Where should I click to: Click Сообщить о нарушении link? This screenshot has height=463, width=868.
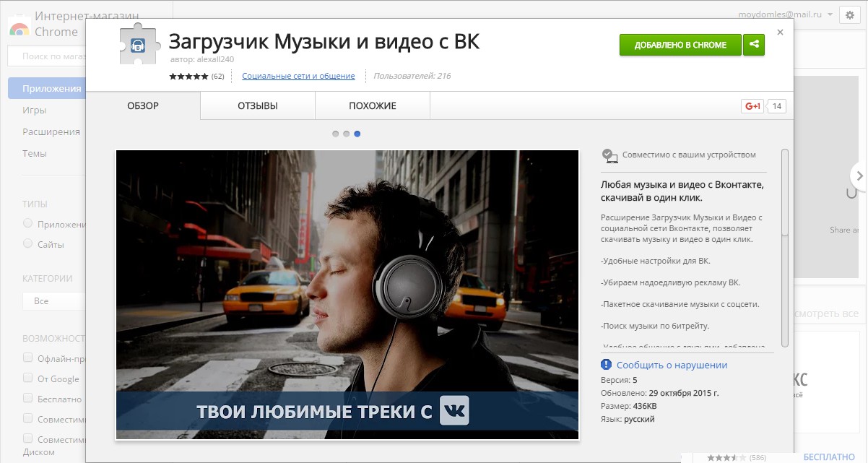click(x=672, y=365)
